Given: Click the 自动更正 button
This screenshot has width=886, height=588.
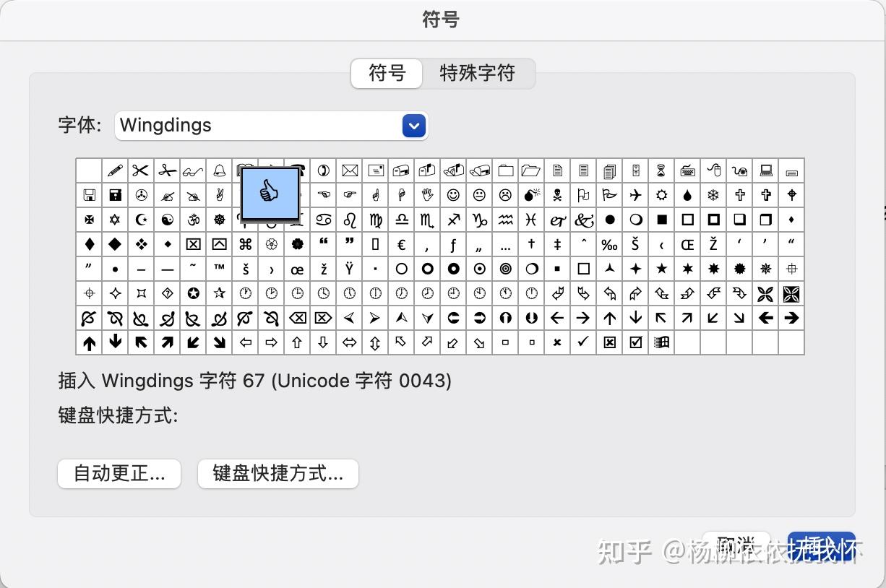Looking at the screenshot, I should (119, 474).
